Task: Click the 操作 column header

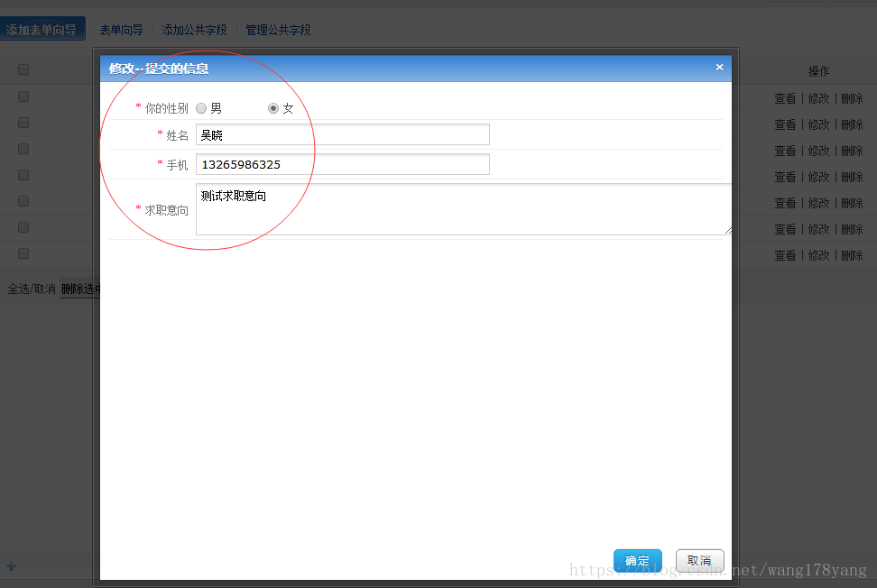Action: point(819,71)
